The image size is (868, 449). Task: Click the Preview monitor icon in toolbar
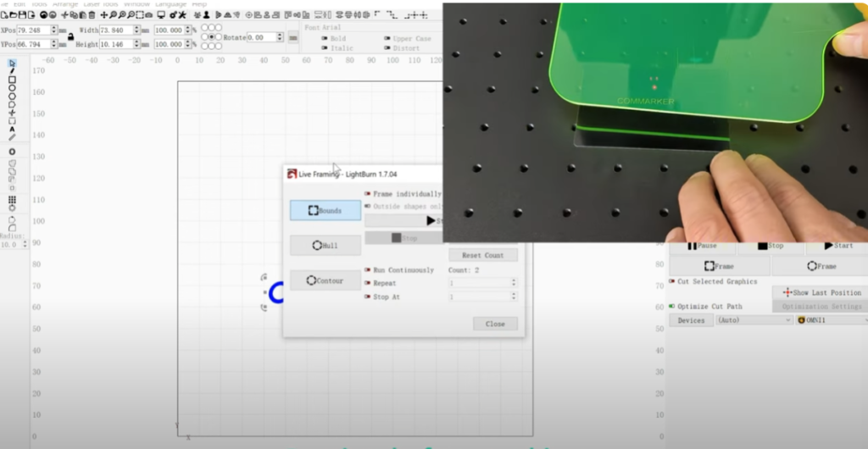pyautogui.click(x=161, y=14)
